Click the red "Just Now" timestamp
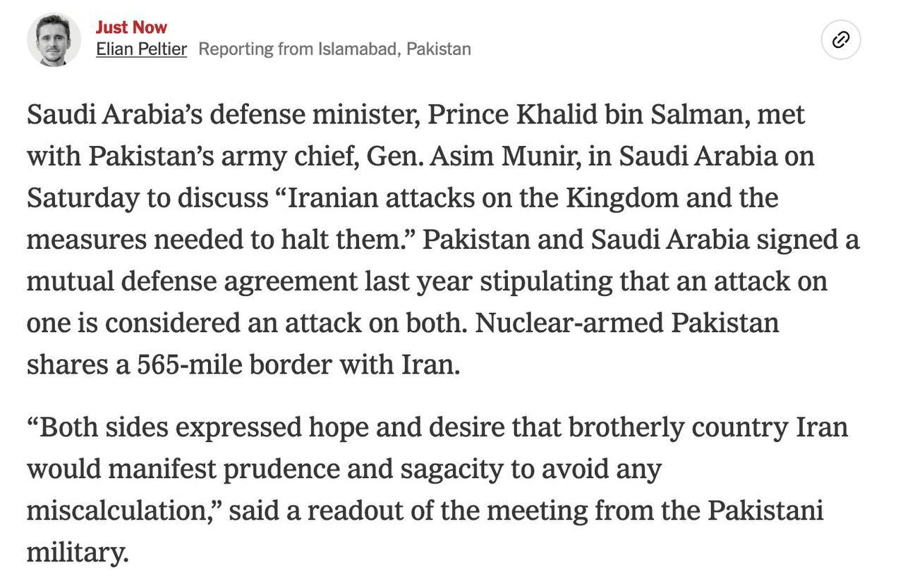This screenshot has width=903, height=588. coord(131,27)
